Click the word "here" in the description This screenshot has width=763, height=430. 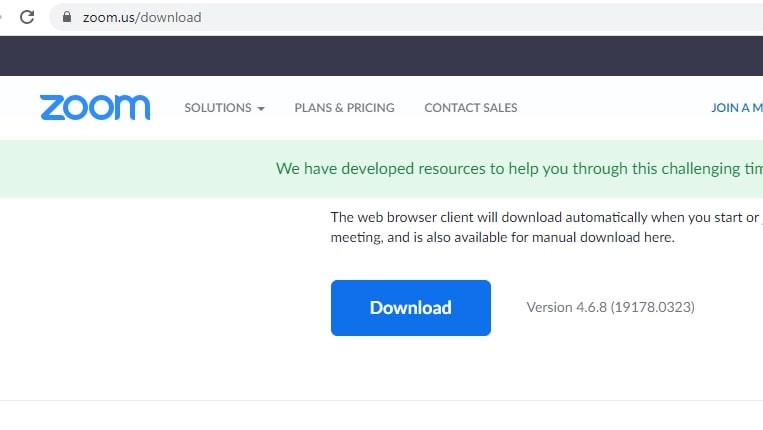(x=658, y=238)
